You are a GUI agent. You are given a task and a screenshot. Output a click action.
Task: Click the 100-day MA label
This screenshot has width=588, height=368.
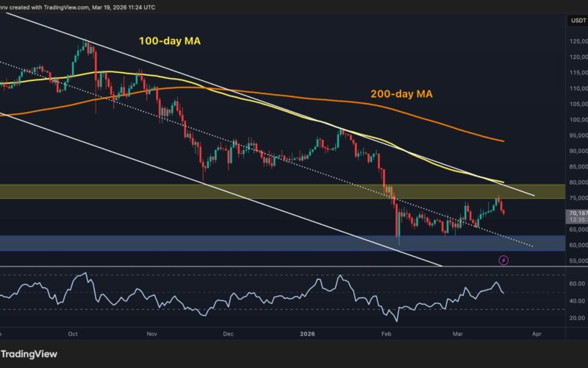pos(170,42)
